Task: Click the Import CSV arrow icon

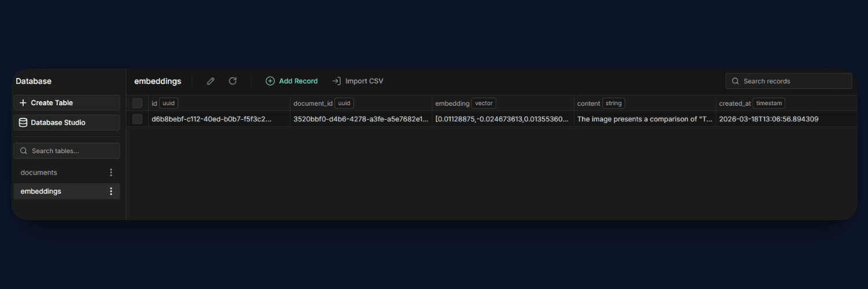Action: pos(336,81)
